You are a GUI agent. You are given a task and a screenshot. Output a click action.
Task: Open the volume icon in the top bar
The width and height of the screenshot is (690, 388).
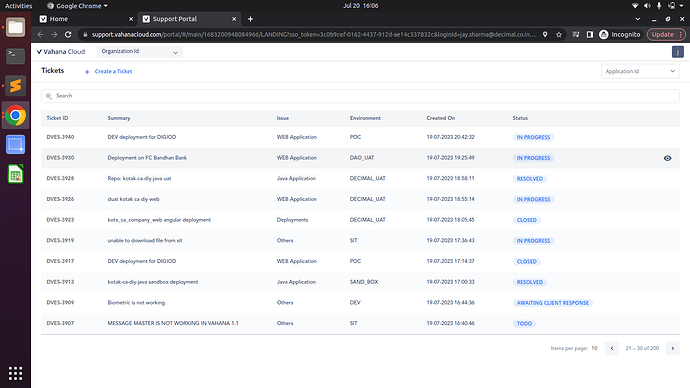[x=647, y=6]
